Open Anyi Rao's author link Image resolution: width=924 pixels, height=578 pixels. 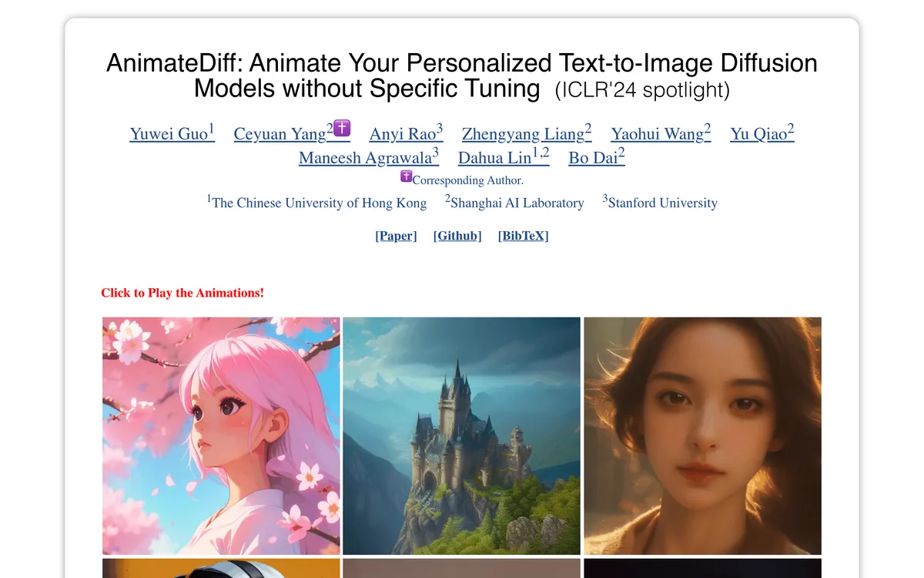(406, 133)
